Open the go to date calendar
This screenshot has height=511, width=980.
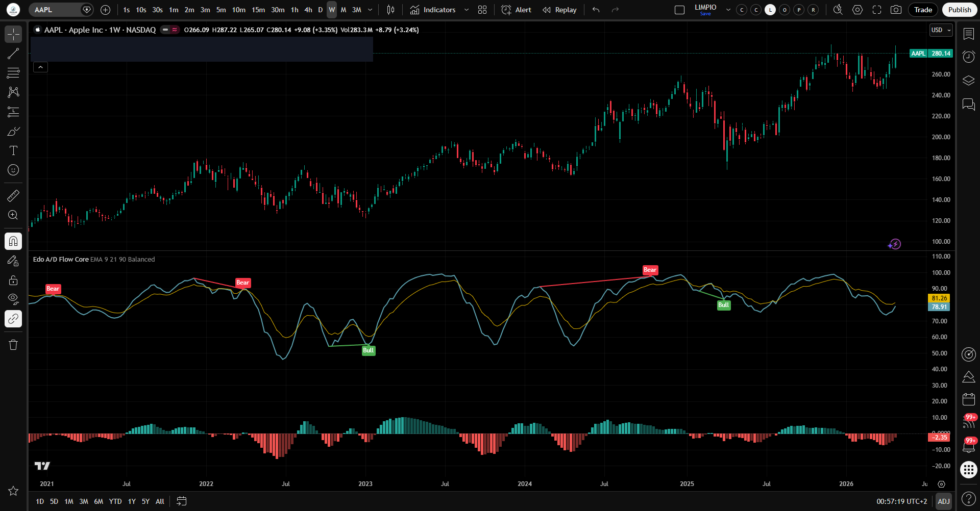[181, 501]
